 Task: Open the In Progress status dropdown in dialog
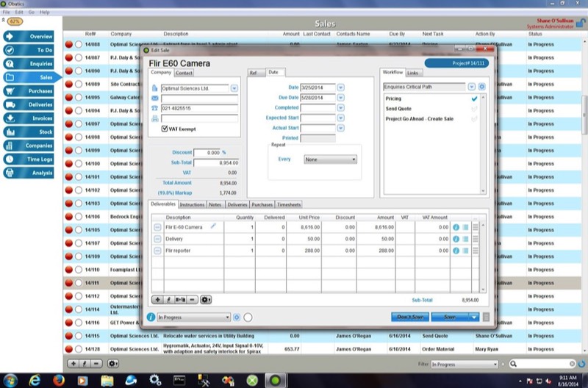[193, 317]
